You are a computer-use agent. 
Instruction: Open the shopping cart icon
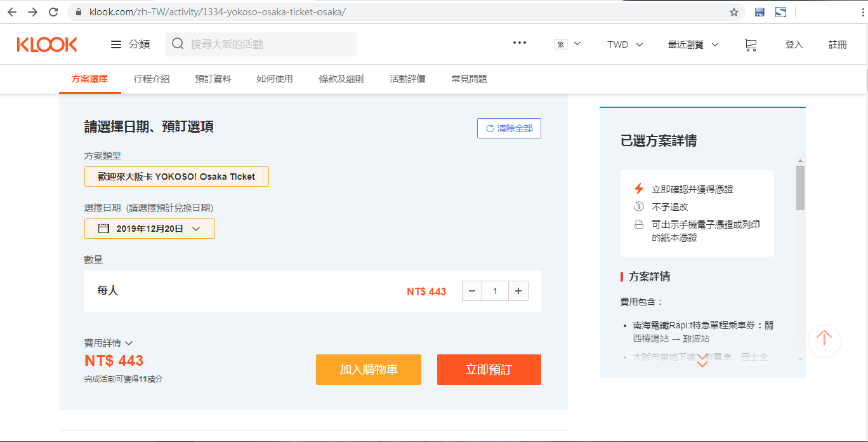click(751, 44)
